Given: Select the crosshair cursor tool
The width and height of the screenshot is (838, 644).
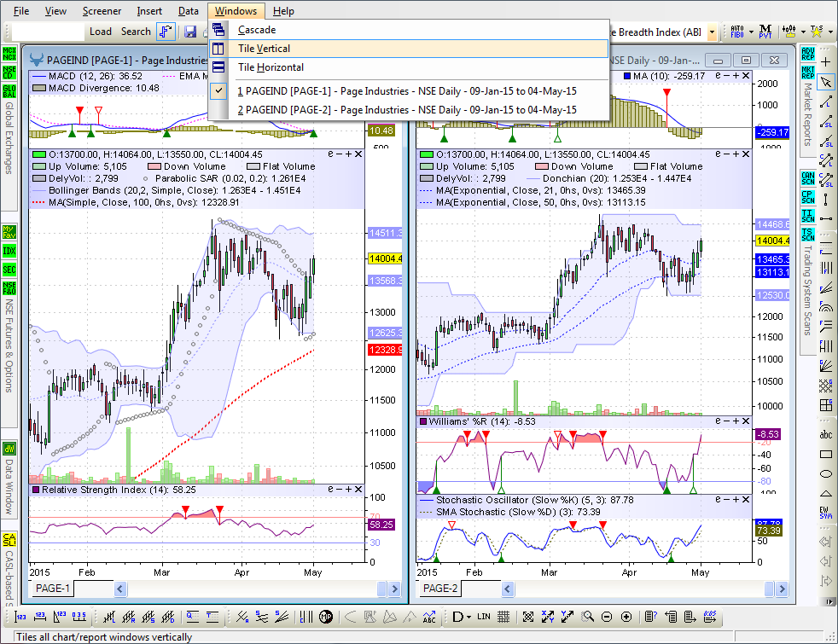Looking at the screenshot, I should [826, 62].
